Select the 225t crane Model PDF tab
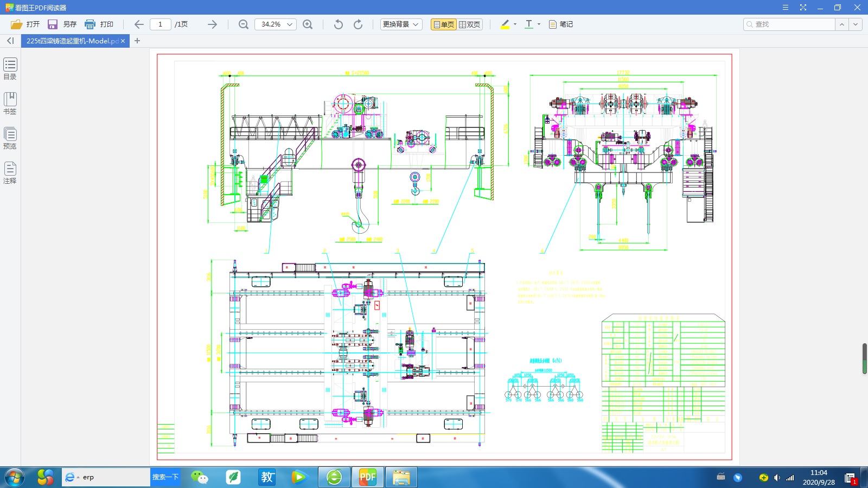Viewport: 868px width, 488px height. (72, 41)
